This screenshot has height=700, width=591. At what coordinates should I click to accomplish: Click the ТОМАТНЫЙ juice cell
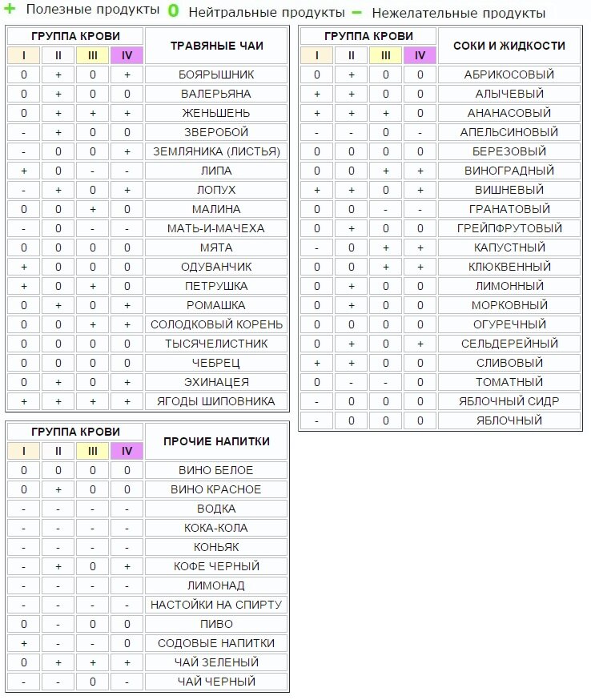click(x=509, y=382)
